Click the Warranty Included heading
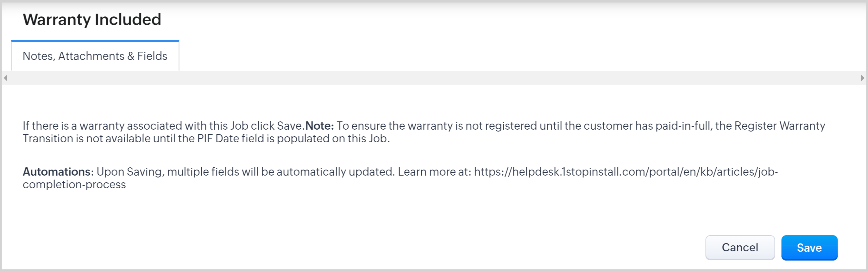 click(x=92, y=20)
